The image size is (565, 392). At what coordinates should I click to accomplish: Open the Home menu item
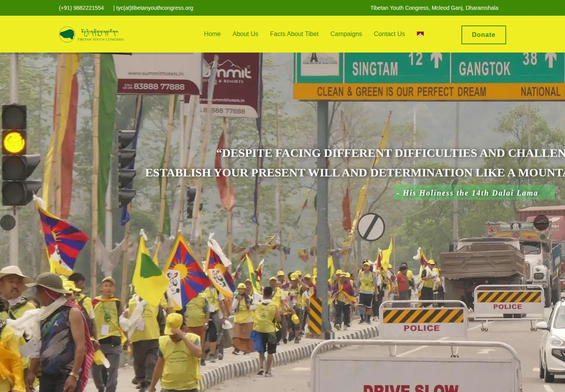212,34
